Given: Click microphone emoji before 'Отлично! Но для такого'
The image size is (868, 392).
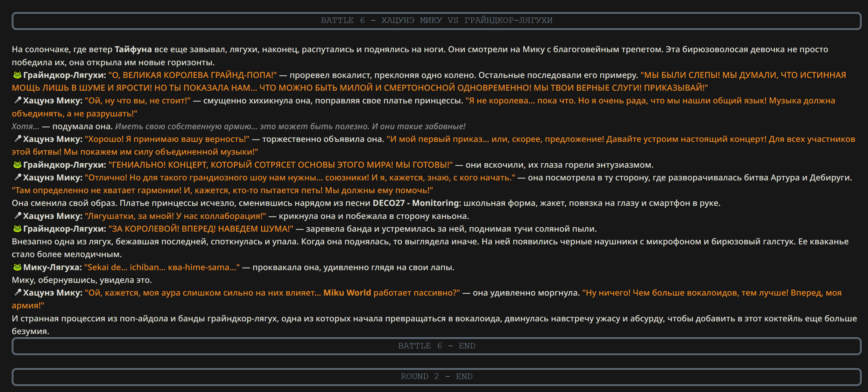Looking at the screenshot, I should [17, 177].
